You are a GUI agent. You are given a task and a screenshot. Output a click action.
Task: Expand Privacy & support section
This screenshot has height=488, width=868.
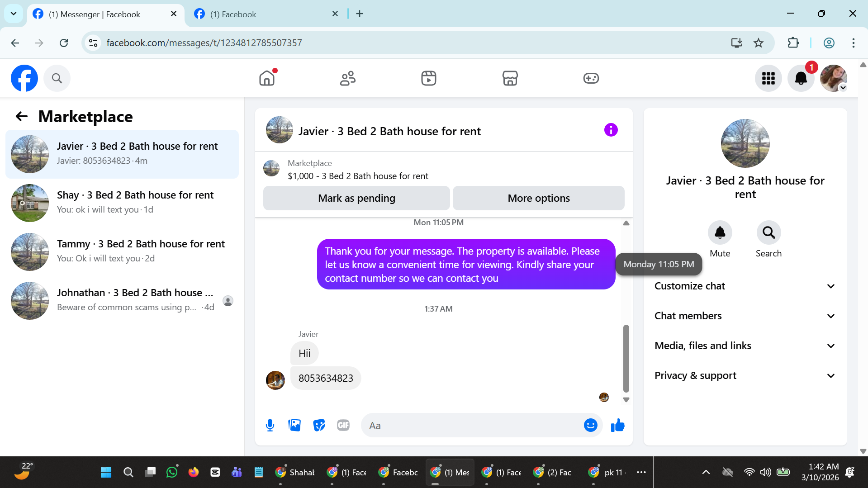(x=745, y=376)
